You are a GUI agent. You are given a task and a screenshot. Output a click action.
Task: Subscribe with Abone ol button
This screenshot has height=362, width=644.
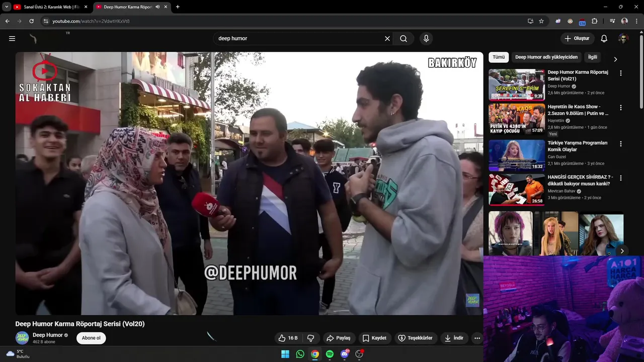91,338
